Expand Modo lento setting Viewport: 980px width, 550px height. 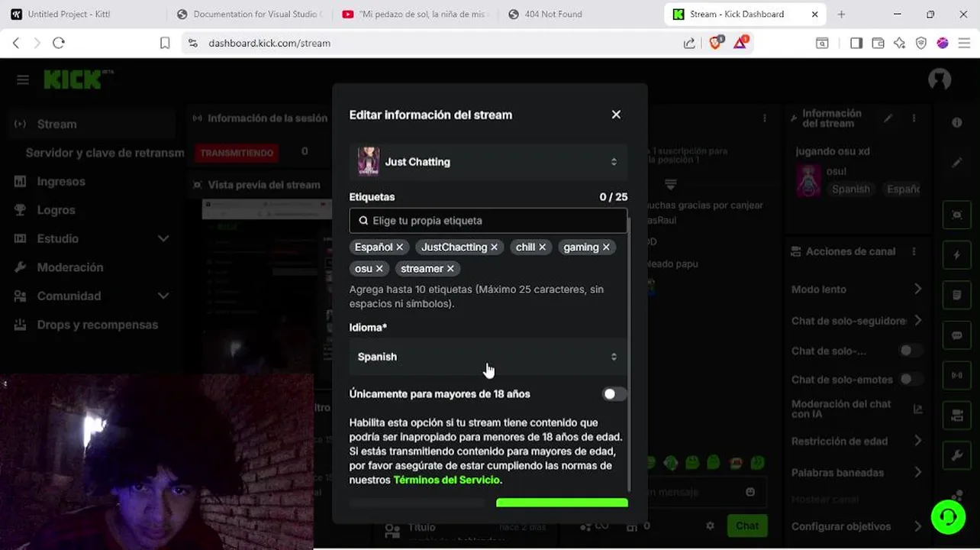856,290
